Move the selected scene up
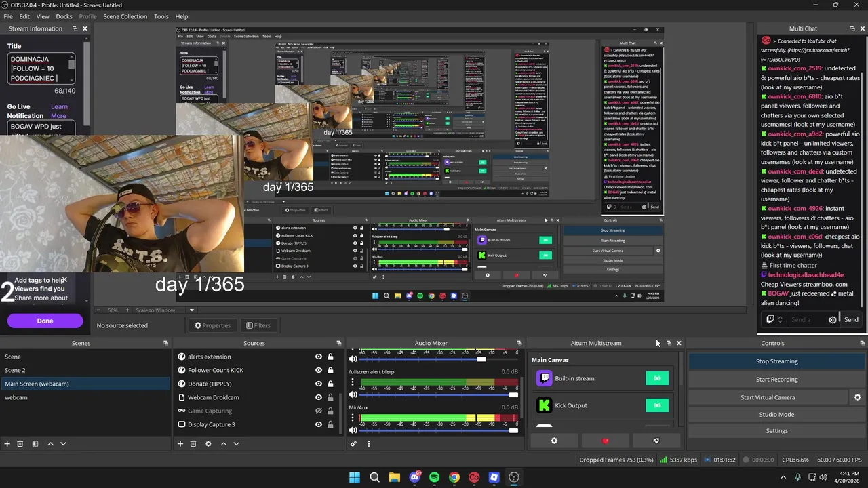The image size is (868, 488). tap(50, 443)
